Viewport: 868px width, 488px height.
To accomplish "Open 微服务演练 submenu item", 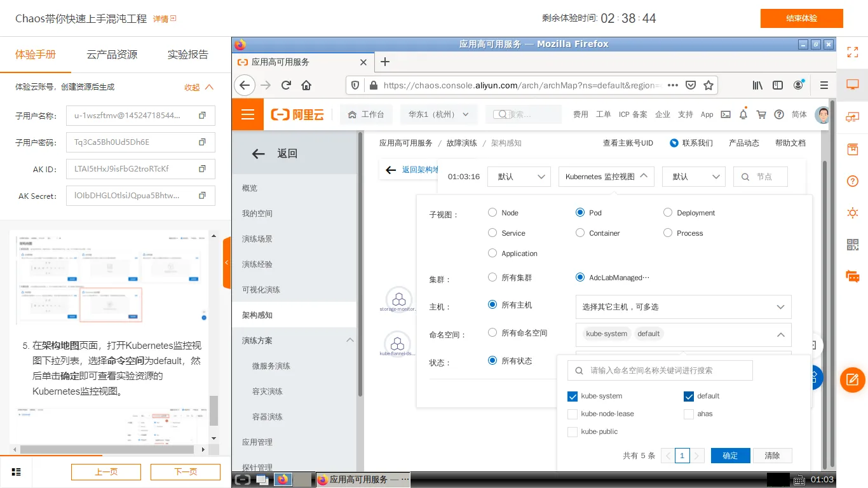I will click(271, 366).
